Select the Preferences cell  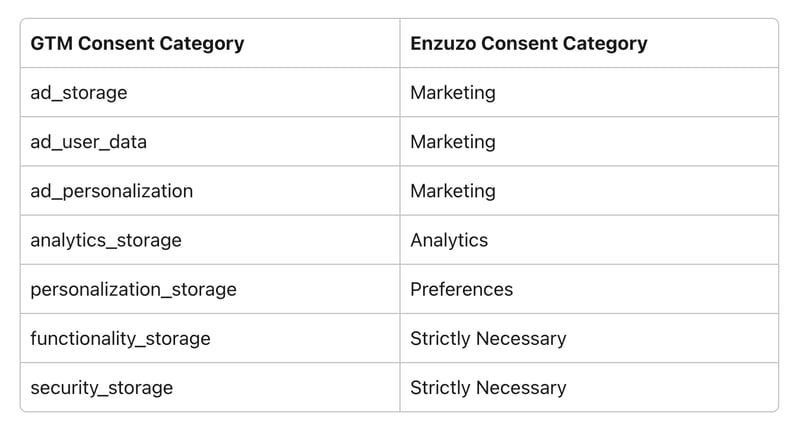[461, 289]
